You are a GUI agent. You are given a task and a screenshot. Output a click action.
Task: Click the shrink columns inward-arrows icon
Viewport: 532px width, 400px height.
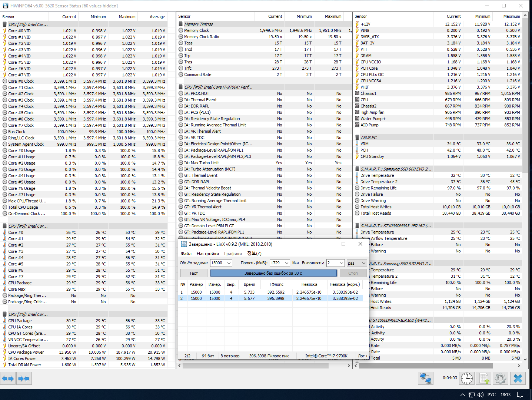(24, 378)
